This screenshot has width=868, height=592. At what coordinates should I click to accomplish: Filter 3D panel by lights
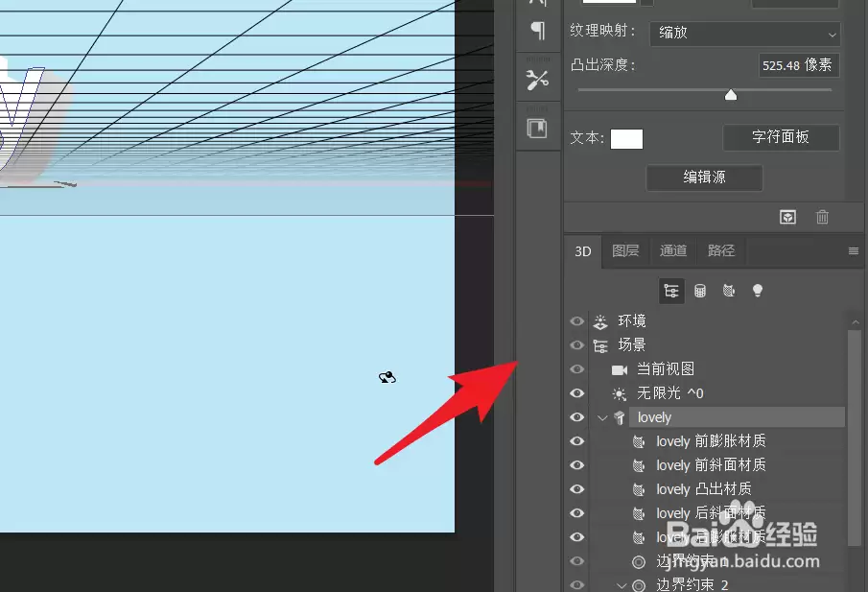758,290
